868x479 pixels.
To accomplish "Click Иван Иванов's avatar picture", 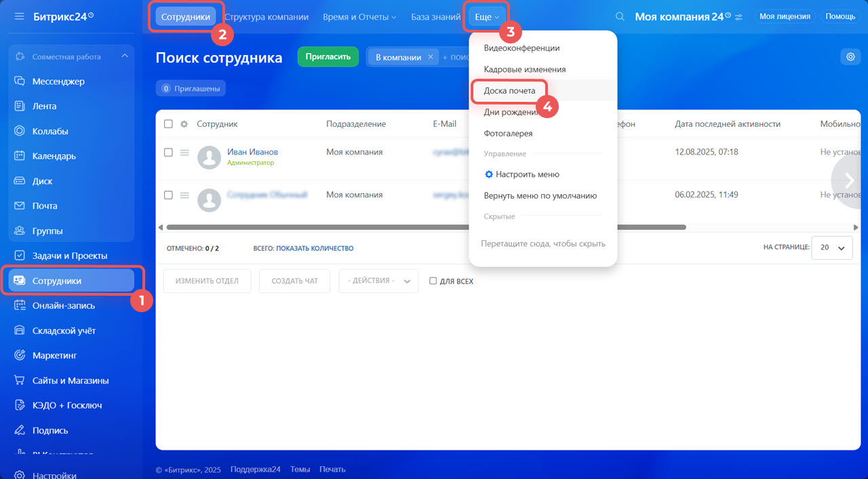I will [x=209, y=157].
